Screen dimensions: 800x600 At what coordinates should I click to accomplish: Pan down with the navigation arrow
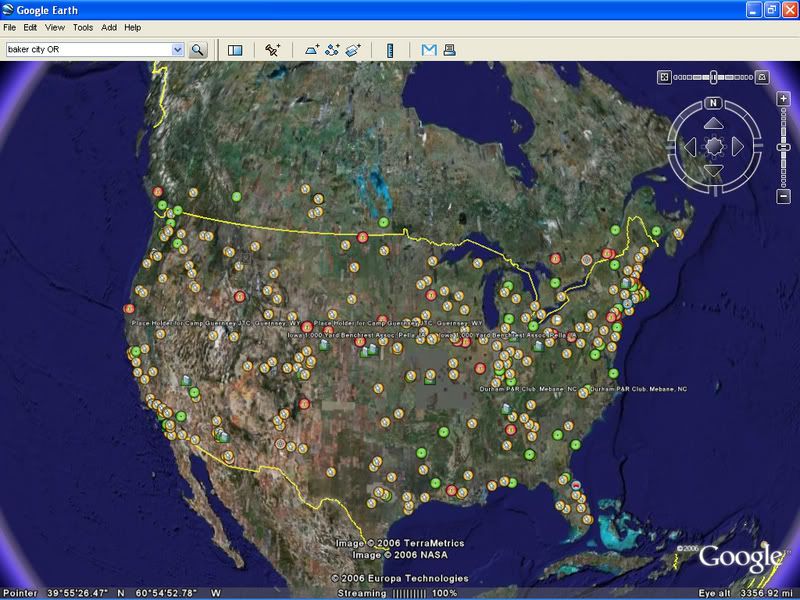click(x=714, y=170)
